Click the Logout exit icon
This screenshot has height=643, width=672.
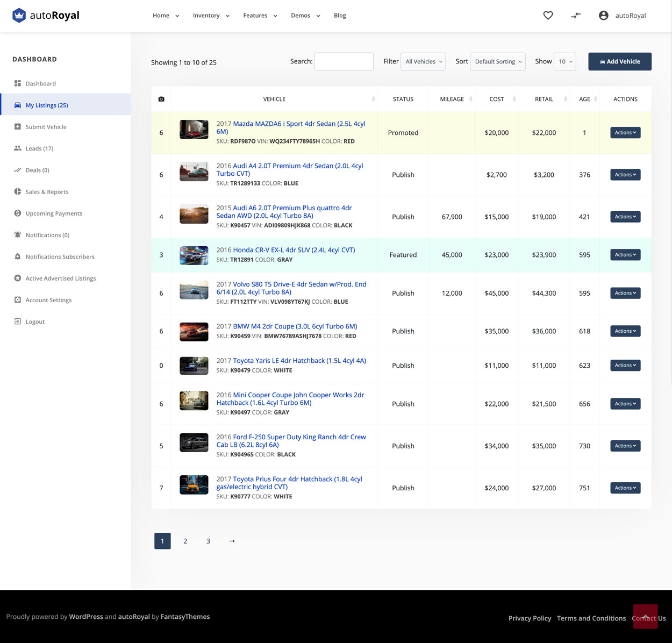[x=18, y=321]
